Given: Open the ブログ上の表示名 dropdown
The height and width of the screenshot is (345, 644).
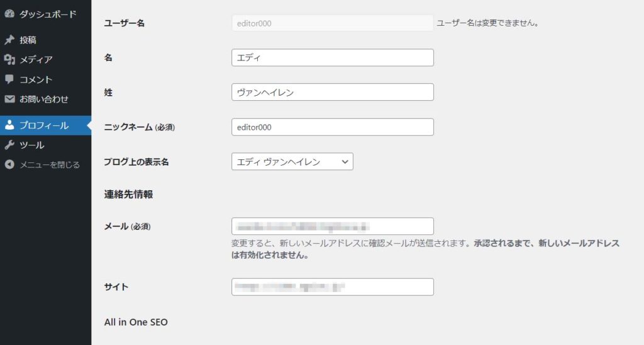Looking at the screenshot, I should (292, 162).
